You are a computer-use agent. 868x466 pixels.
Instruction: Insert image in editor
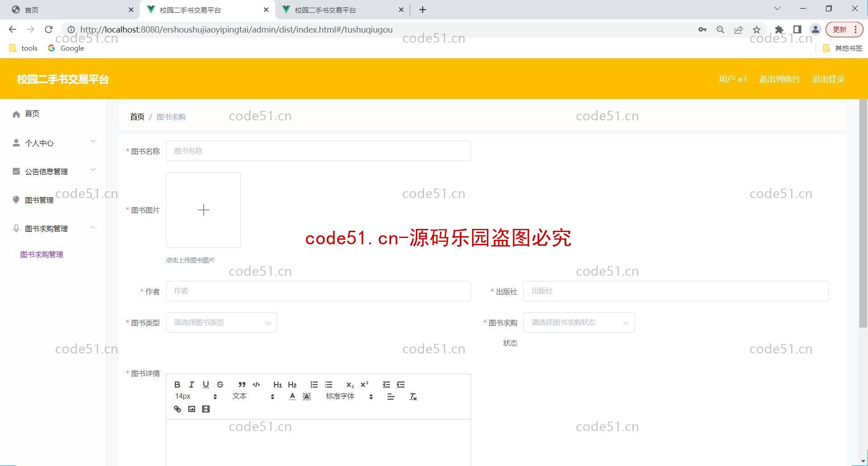(x=192, y=409)
